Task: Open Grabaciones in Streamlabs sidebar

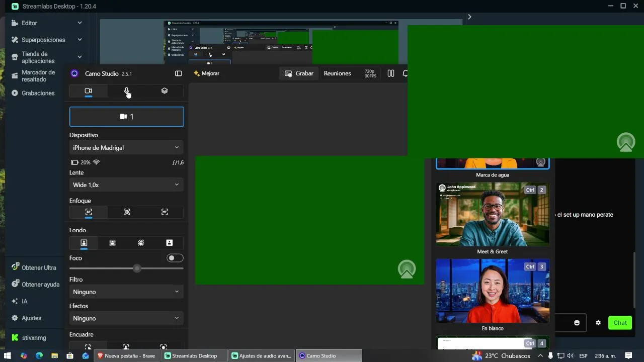Action: [x=33, y=93]
